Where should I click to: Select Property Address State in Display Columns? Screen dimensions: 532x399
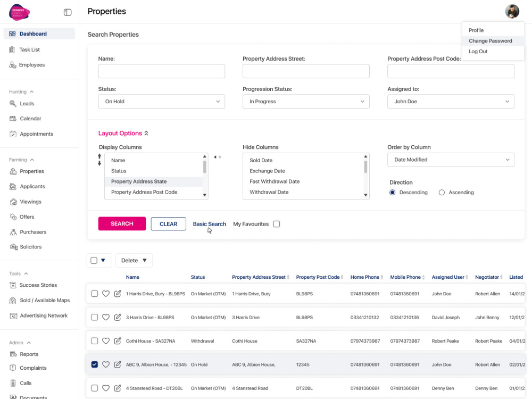pyautogui.click(x=153, y=181)
